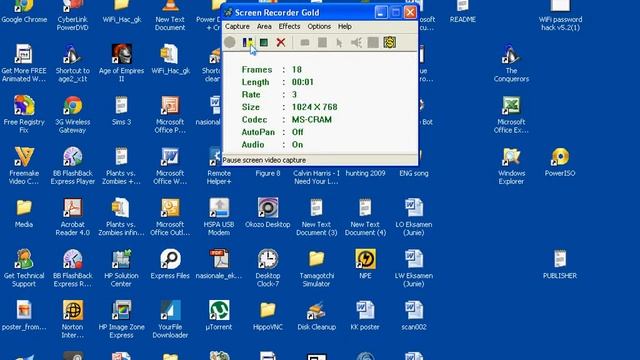This screenshot has height=360, width=640.
Task: Click the AutoPan value Off
Action: click(x=298, y=132)
